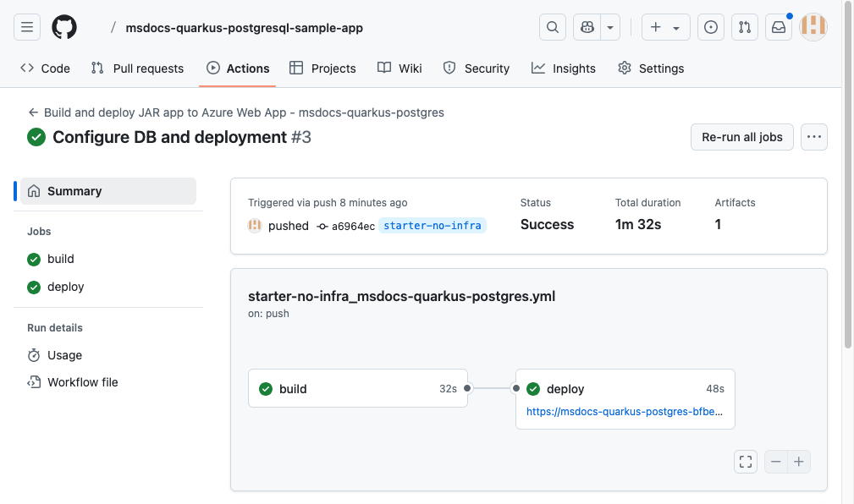
Task: Open pull requests icon in header
Action: click(x=745, y=27)
